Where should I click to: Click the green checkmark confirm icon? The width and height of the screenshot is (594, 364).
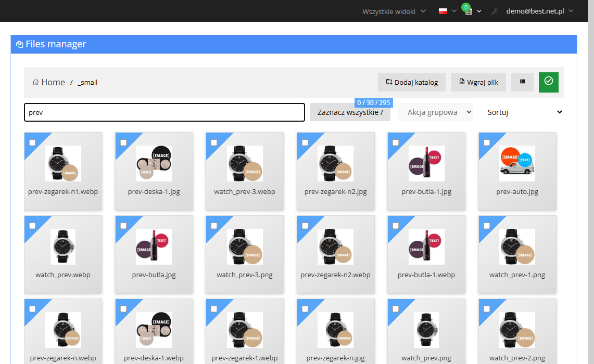point(549,82)
